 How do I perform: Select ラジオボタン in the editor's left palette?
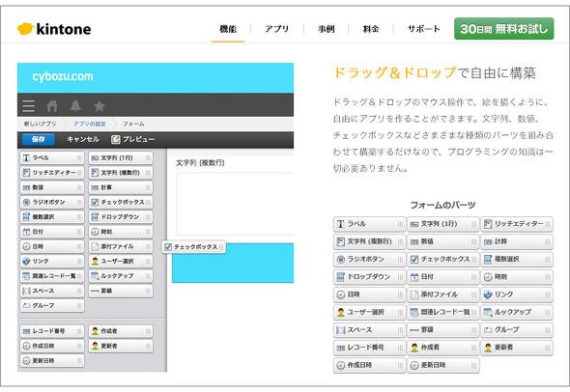click(52, 202)
